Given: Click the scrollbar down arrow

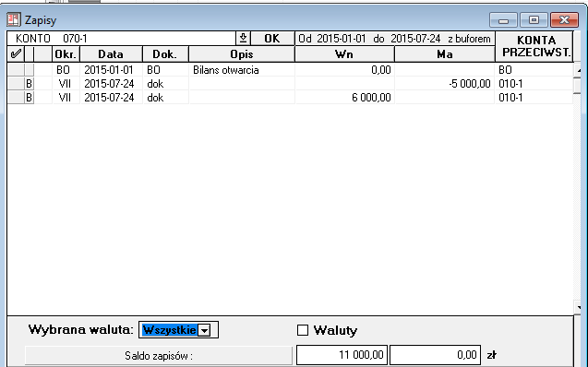Looking at the screenshot, I should (x=579, y=307).
